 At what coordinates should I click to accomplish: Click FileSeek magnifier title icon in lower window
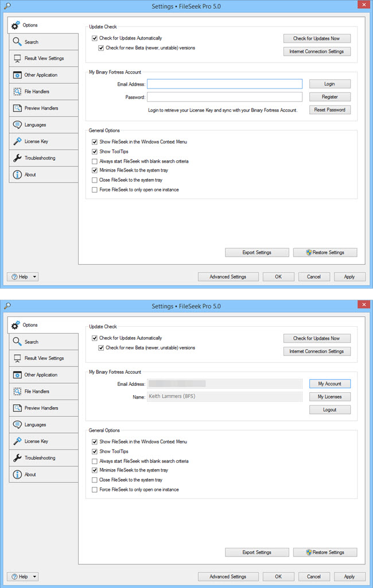tap(7, 306)
